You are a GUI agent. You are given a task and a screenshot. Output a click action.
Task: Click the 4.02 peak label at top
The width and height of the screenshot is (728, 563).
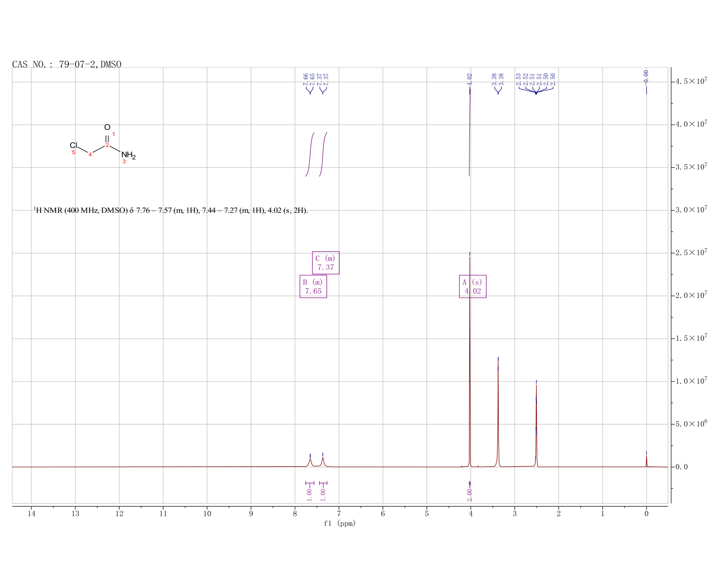469,79
